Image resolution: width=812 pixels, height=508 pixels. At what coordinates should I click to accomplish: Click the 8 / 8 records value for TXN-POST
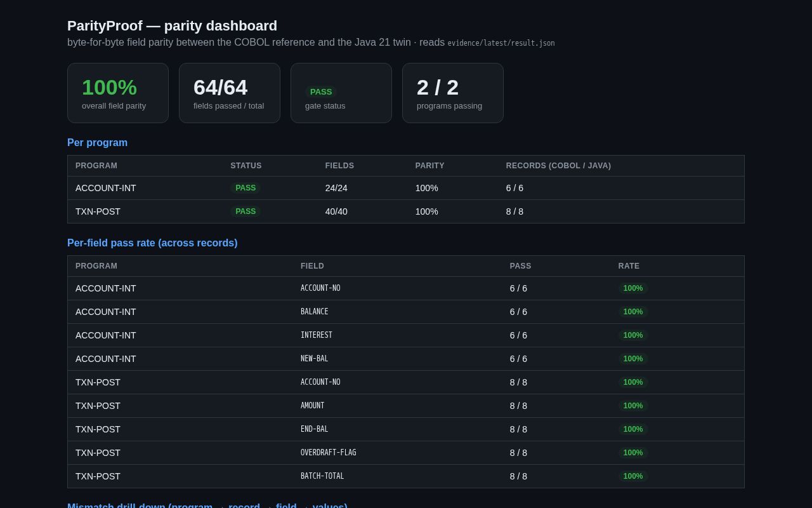pos(514,211)
